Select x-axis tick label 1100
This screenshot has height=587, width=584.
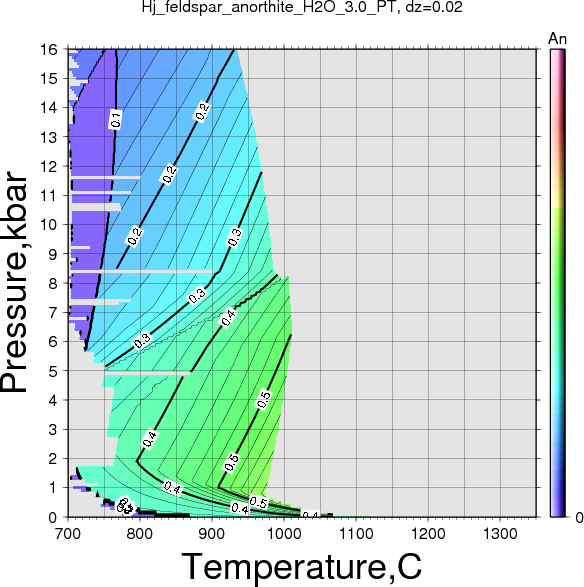[356, 534]
